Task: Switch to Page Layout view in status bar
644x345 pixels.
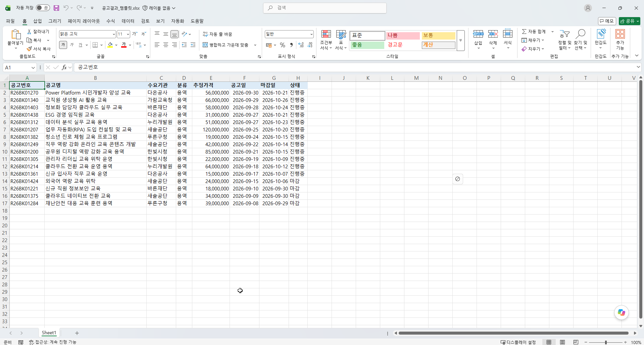Action: 562,342
